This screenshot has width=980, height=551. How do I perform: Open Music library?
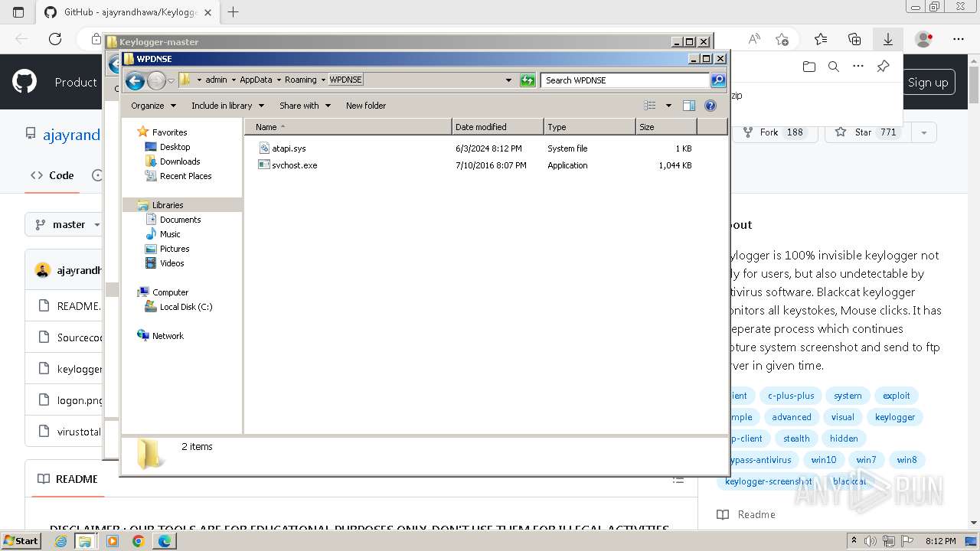(170, 234)
